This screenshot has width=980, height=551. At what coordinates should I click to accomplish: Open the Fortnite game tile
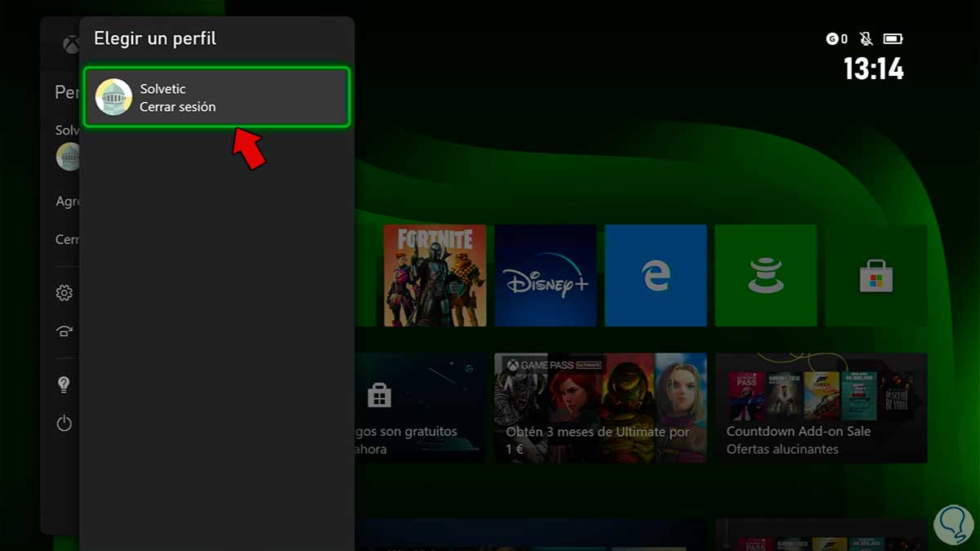coord(434,276)
